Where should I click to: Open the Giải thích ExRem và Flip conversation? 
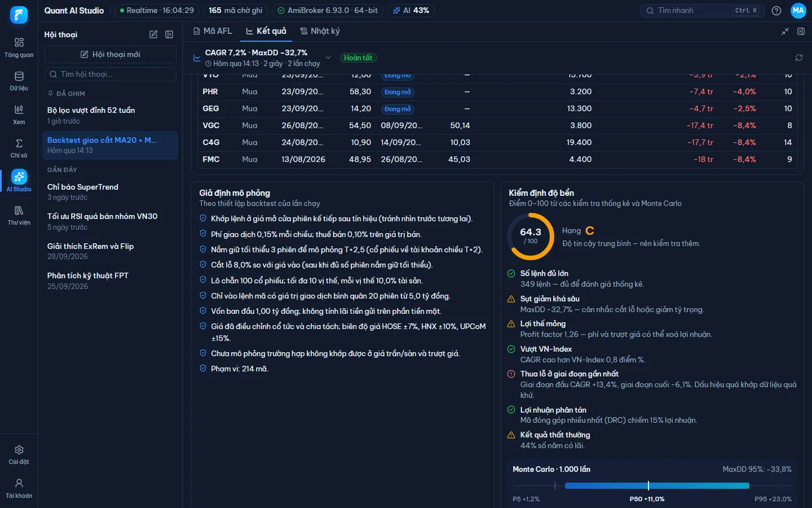coord(111,251)
